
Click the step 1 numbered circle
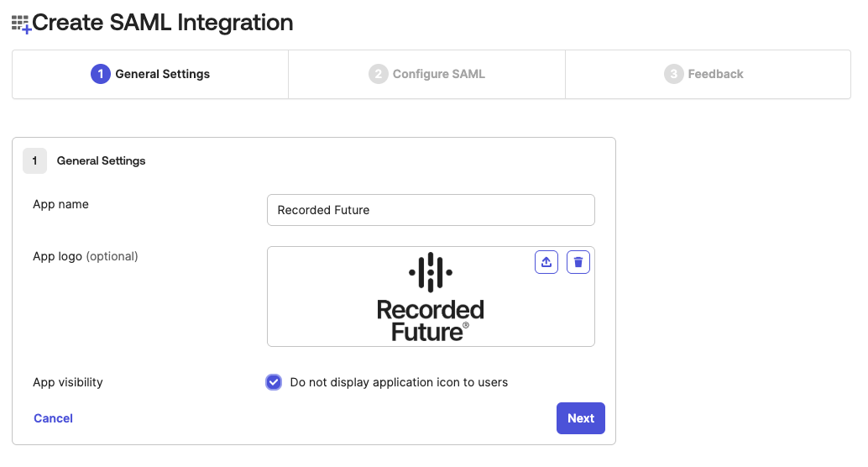click(100, 74)
